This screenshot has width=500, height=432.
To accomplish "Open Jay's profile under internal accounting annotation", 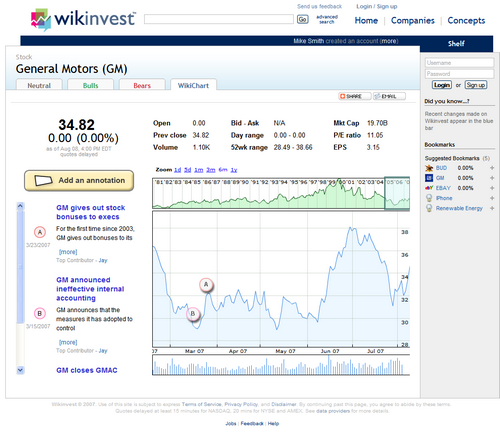I will (x=103, y=351).
